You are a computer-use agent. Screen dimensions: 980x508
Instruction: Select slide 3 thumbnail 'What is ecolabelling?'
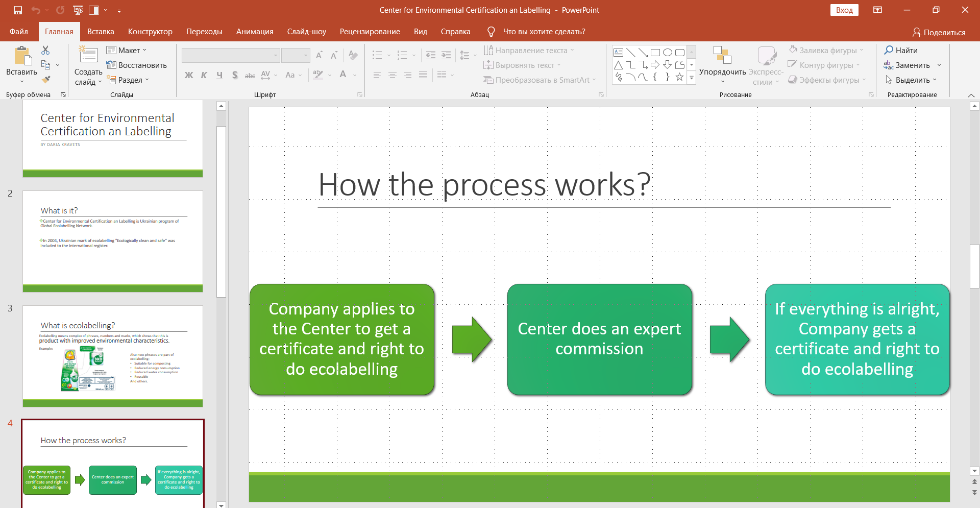[113, 356]
